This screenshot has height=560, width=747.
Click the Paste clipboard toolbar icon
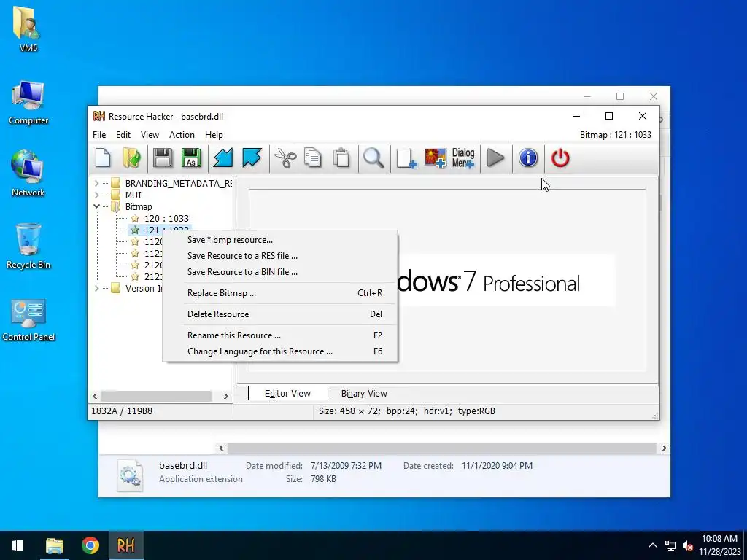point(341,158)
